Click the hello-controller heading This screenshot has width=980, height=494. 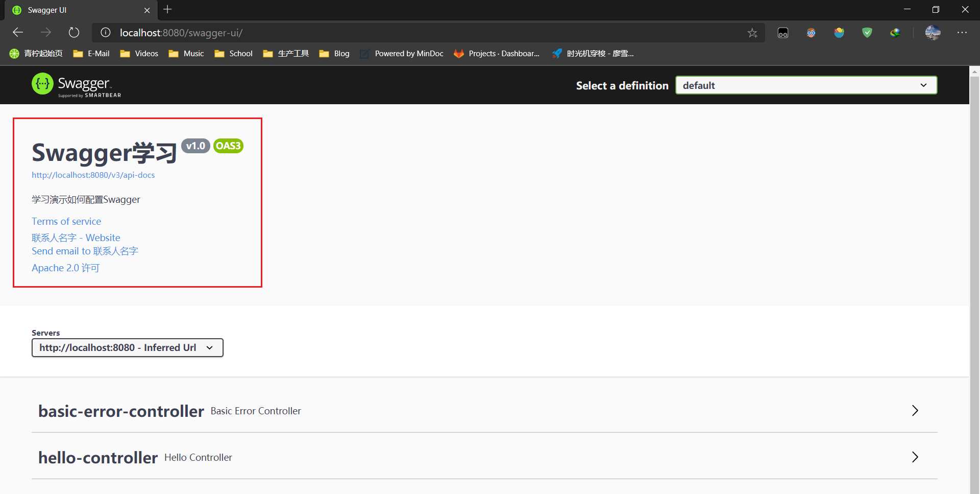[98, 458]
